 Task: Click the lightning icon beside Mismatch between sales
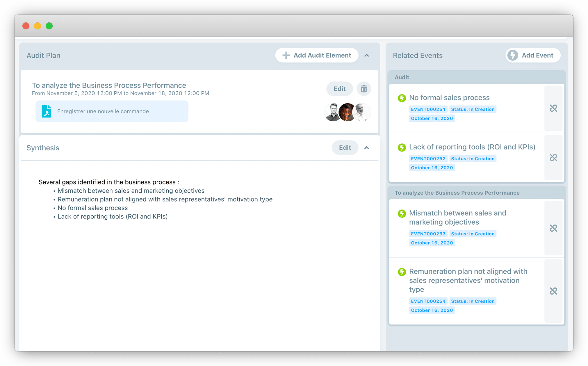click(x=402, y=214)
